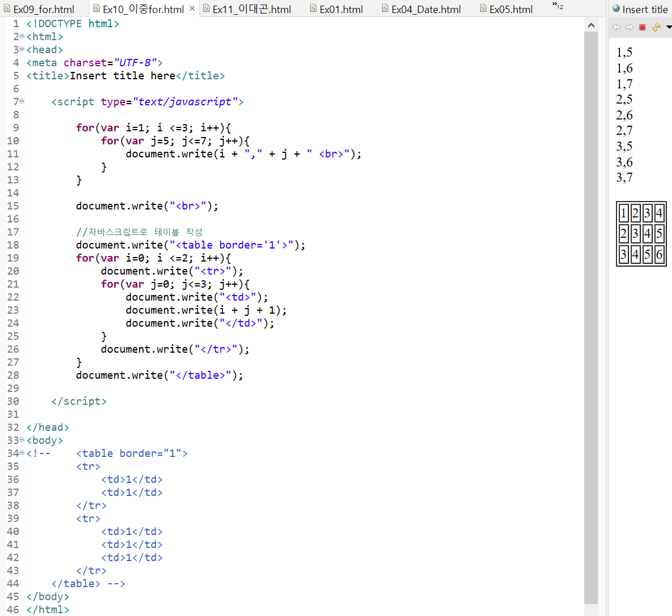This screenshot has width=672, height=616.
Task: Click line number 29 in the gutter
Action: [13, 388]
